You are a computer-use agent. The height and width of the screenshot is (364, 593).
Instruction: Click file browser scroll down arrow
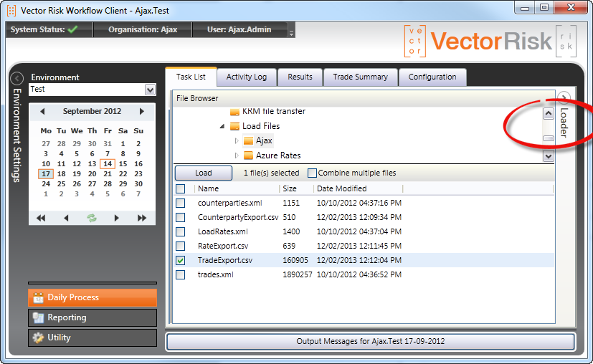point(549,155)
